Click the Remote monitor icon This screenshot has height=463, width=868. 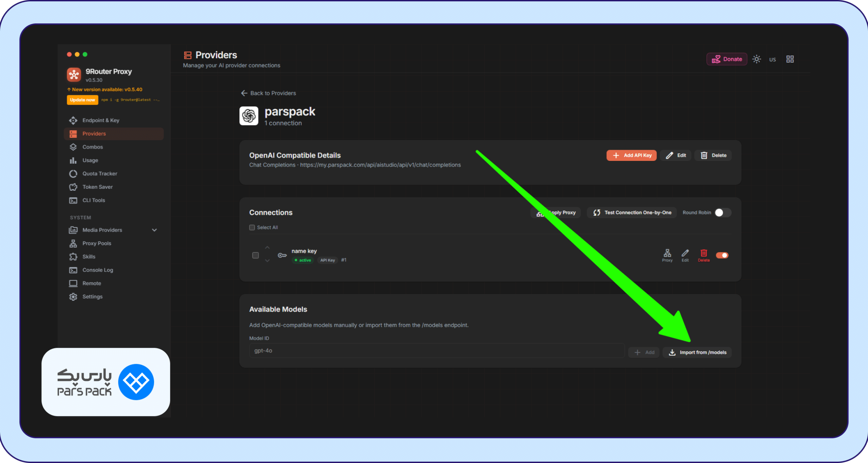tap(73, 283)
